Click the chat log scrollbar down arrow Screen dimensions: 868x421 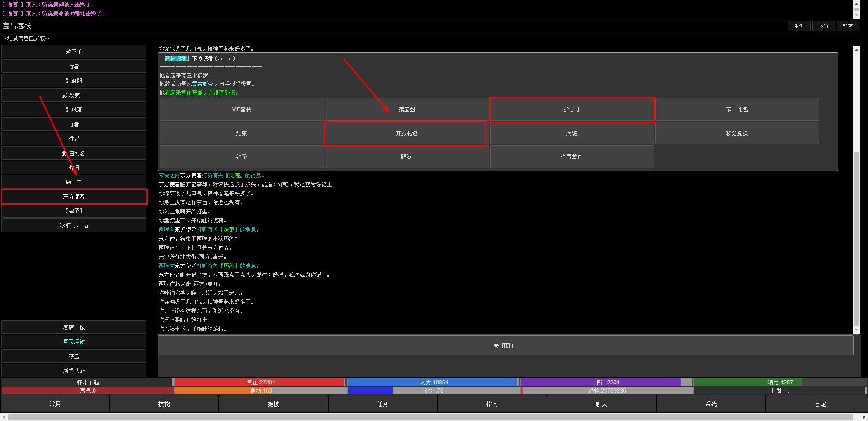pos(856,330)
